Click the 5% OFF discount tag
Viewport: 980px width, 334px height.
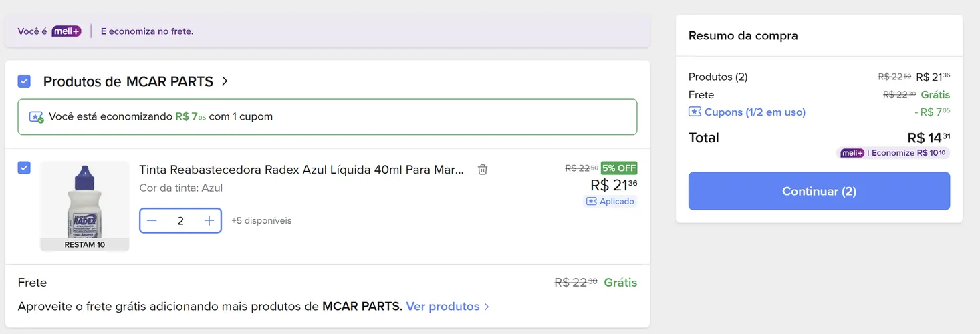(619, 168)
